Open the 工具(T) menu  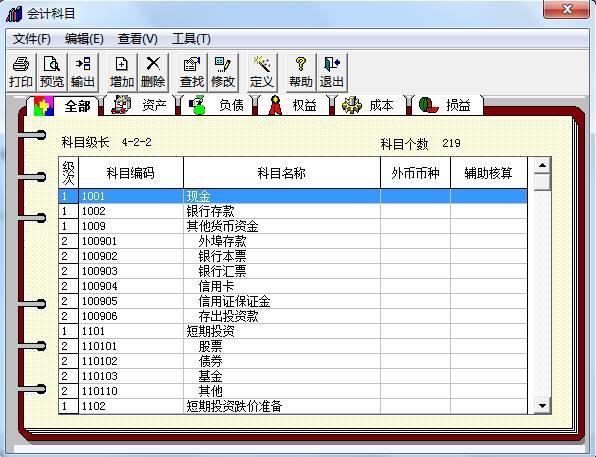click(191, 39)
